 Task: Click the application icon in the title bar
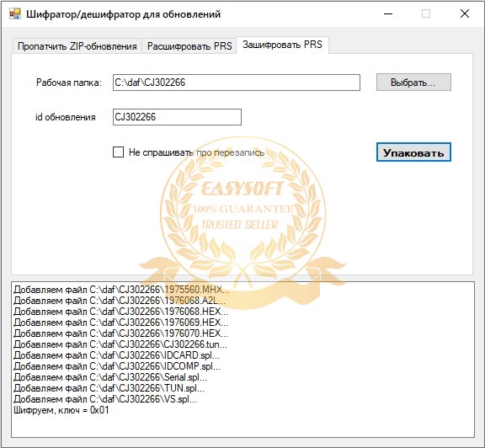coord(15,14)
